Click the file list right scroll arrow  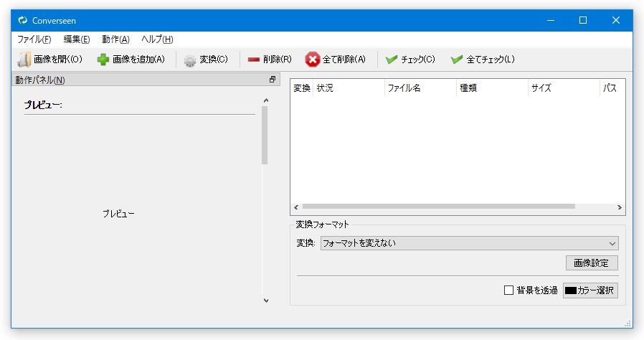[x=620, y=207]
